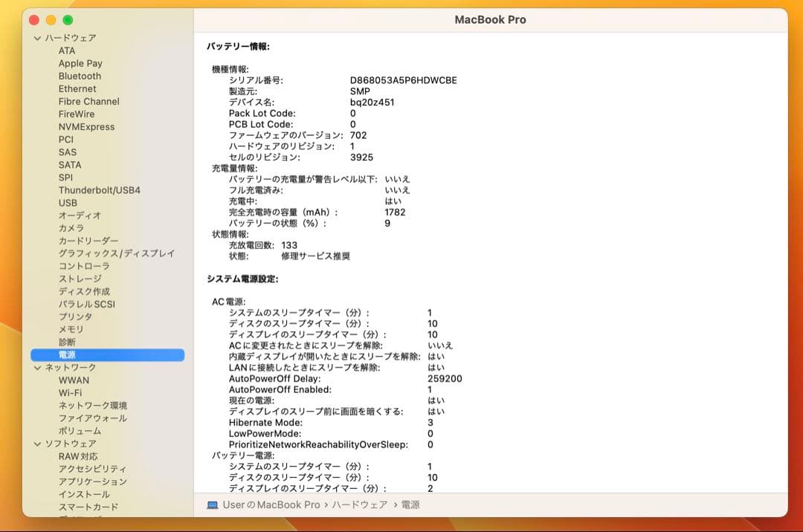Click the PrioritizeNetworkReachabilityOverSleep label
This screenshot has width=803, height=532.
pyautogui.click(x=318, y=444)
